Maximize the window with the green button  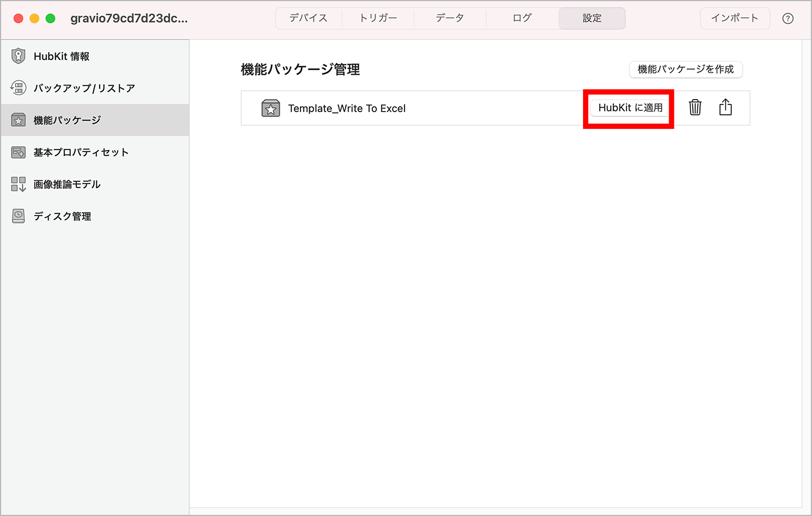click(50, 18)
